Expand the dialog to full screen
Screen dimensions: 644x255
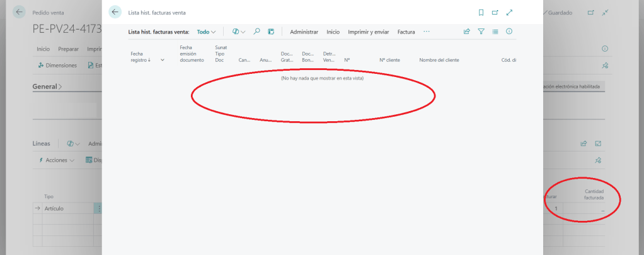(509, 13)
